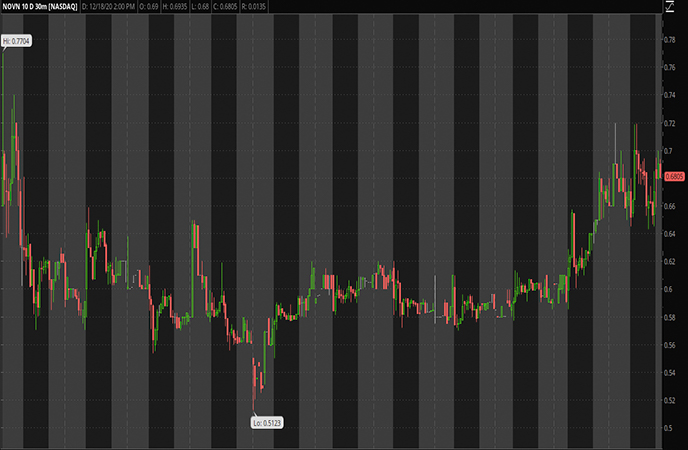The image size is (688, 450).
Task: Click the 0.72 label on price axis
Action: (670, 122)
